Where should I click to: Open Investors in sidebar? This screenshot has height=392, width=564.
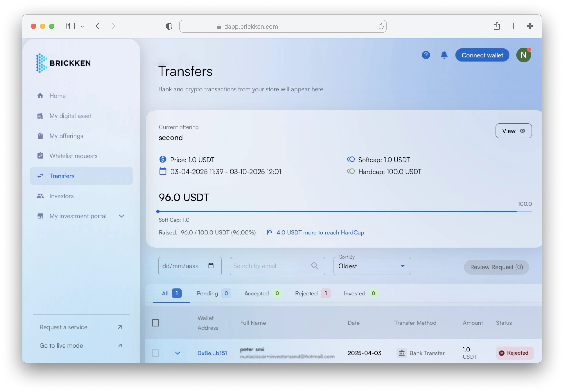pyautogui.click(x=81, y=196)
